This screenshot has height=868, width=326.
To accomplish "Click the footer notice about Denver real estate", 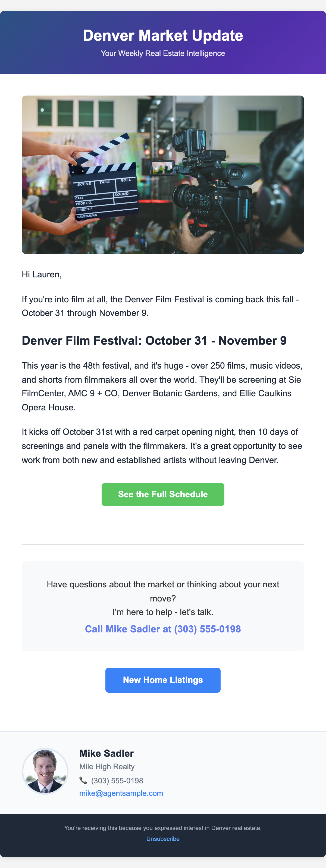I will [163, 828].
